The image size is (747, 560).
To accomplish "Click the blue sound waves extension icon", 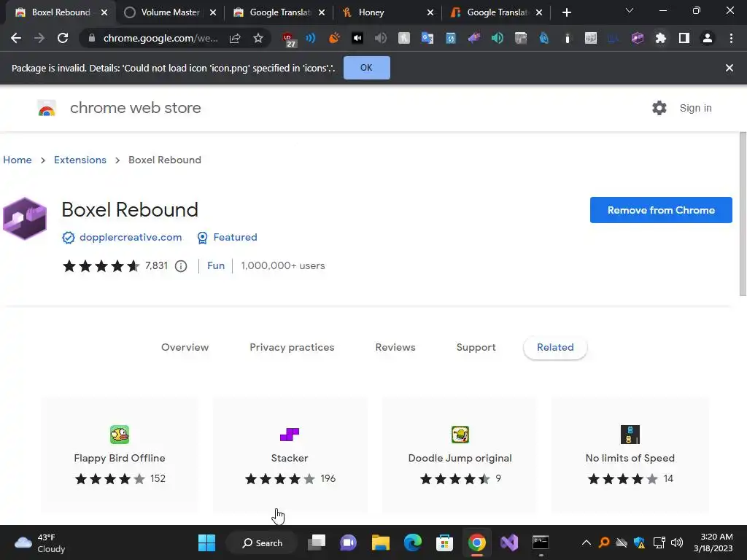I will tap(311, 38).
